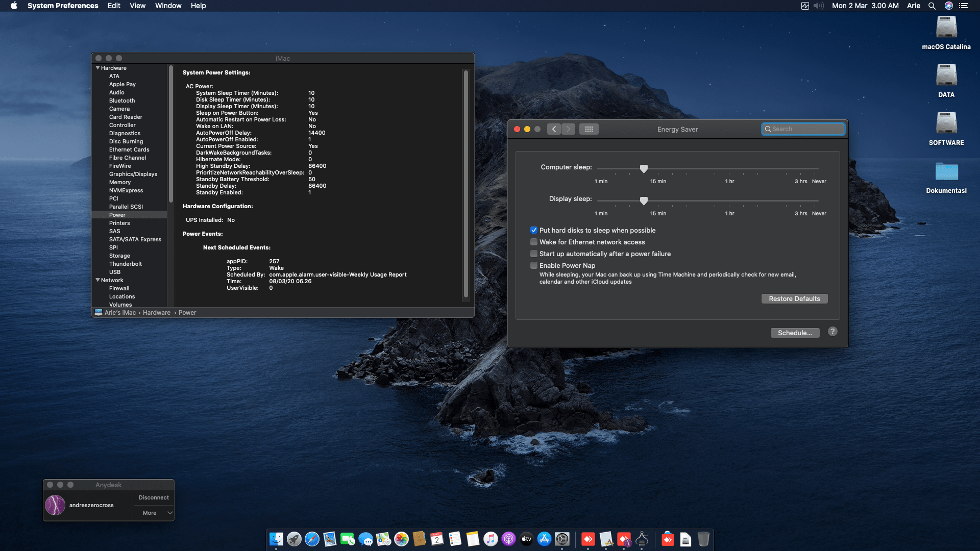Open Podcasts from the Dock
This screenshot has width=980, height=551.
tap(508, 539)
